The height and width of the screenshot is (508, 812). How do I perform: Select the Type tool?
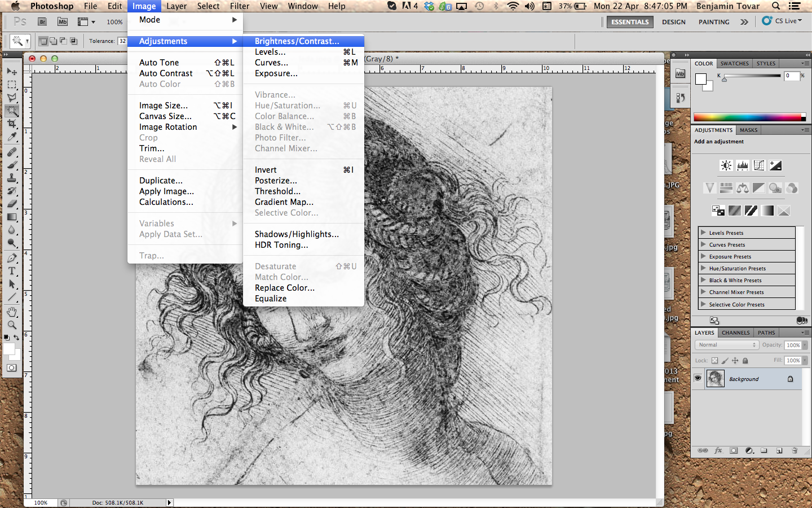point(12,271)
